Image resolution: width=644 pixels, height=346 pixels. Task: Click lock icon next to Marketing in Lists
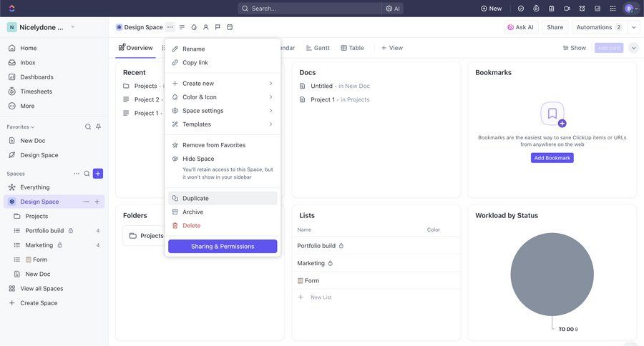coord(330,263)
